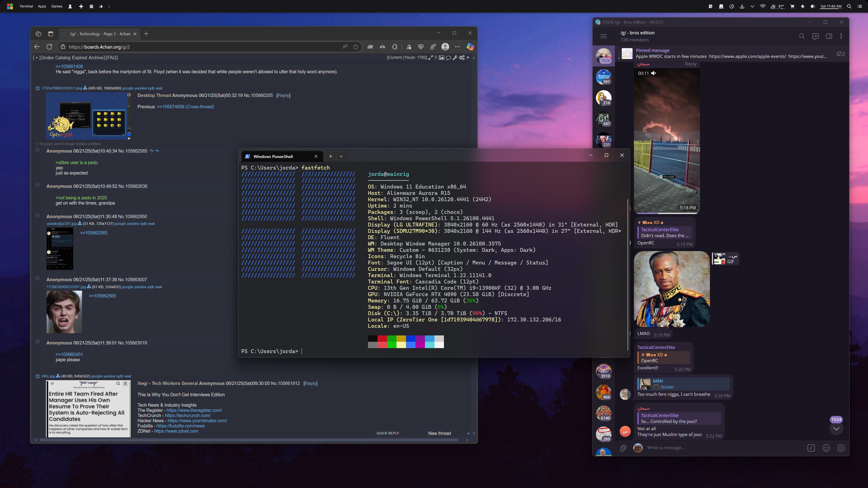Hide post No.105662636 with its minus box
Screen dimensions: 868x488
[x=37, y=185]
